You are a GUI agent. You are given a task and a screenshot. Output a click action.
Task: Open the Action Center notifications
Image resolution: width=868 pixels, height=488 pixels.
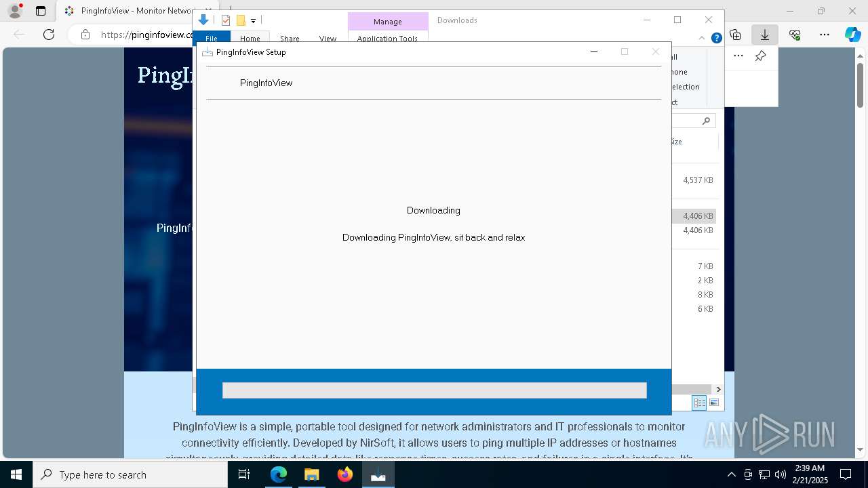tap(846, 474)
